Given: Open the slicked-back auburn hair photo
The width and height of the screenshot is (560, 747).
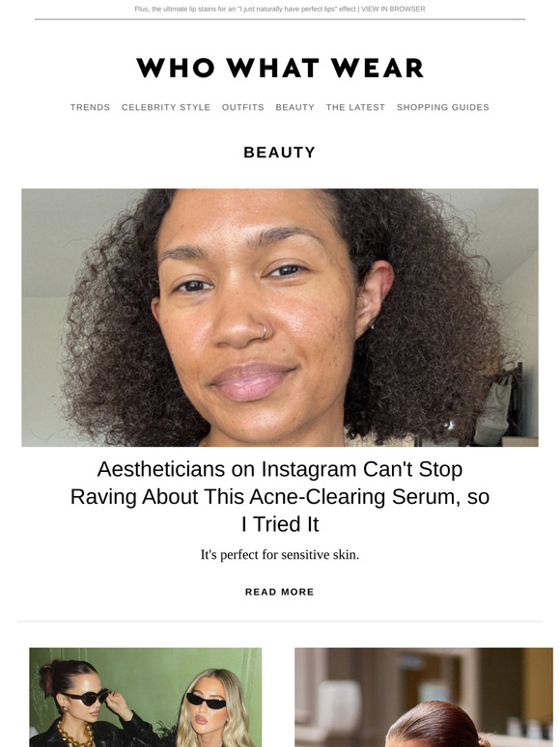Looking at the screenshot, I should [424, 697].
